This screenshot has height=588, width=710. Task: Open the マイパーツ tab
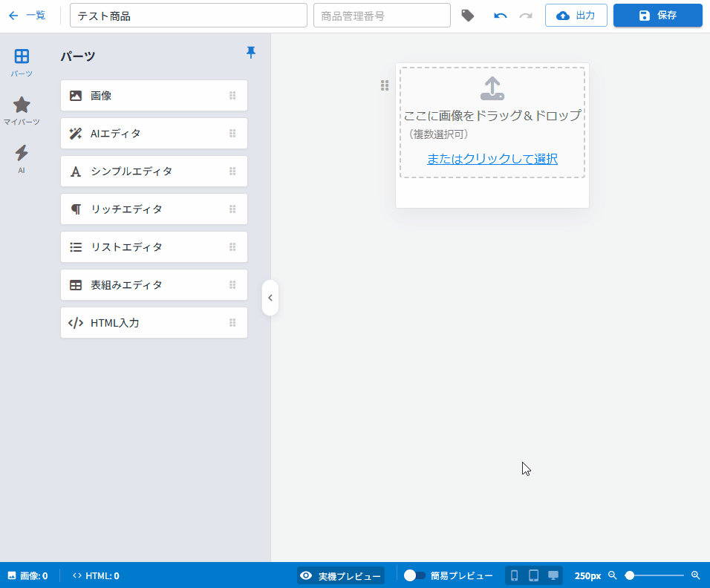point(22,111)
